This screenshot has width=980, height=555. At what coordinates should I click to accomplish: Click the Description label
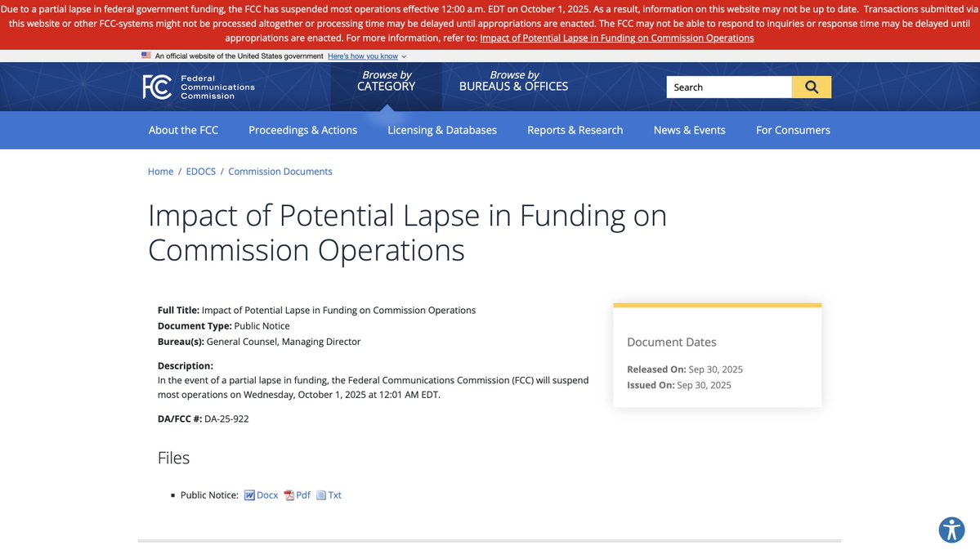[x=185, y=365]
